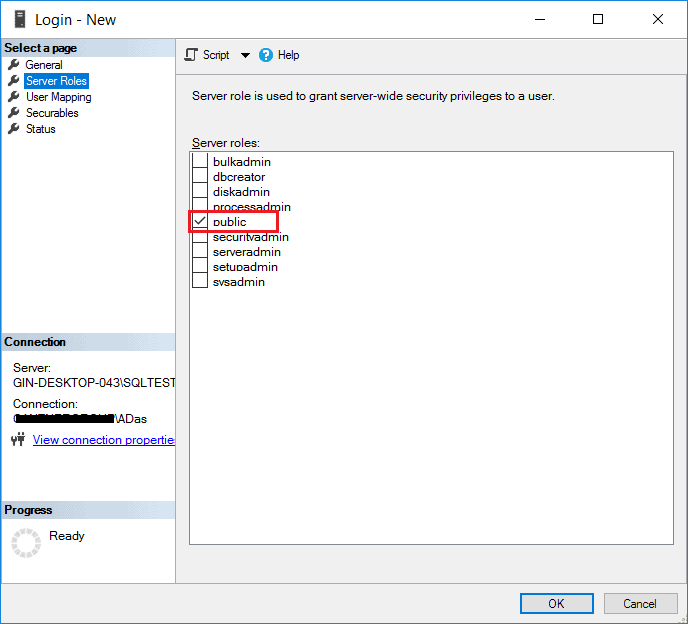This screenshot has height=624, width=688.
Task: Click the Connection section header
Action: [x=88, y=342]
